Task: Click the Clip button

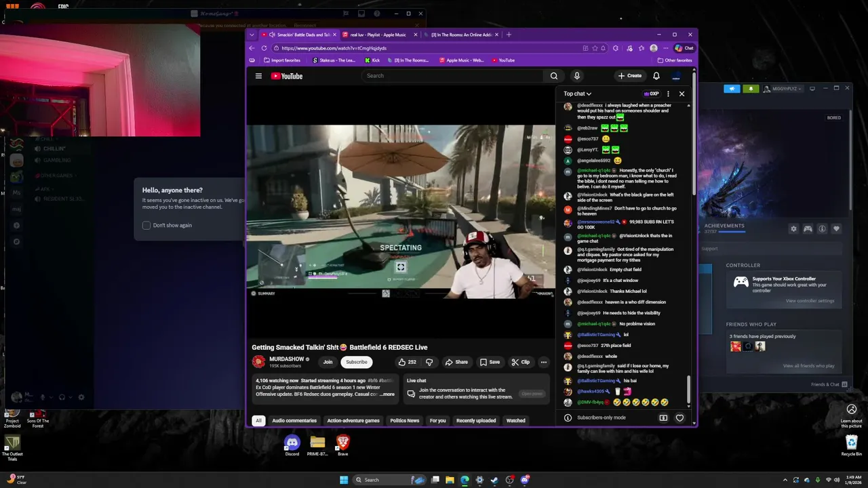Action: (x=521, y=362)
